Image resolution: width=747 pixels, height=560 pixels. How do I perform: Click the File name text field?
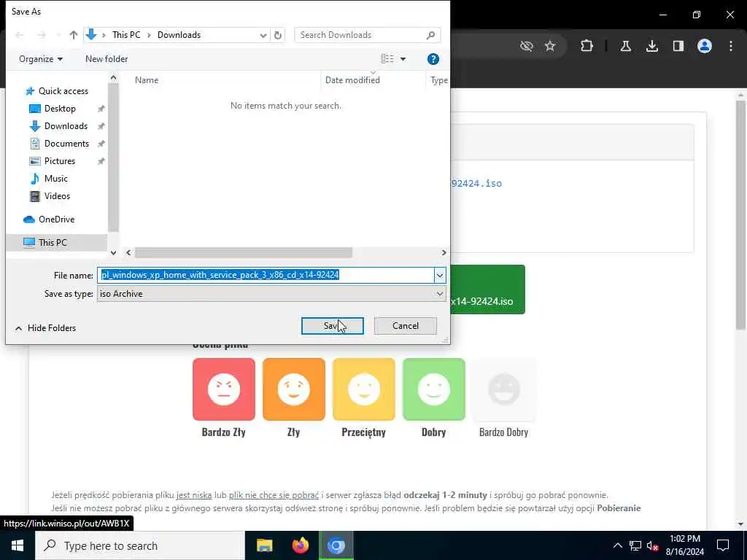pos(266,275)
